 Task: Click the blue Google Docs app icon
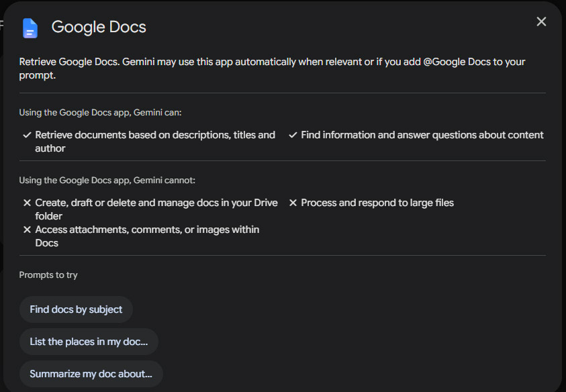(30, 28)
